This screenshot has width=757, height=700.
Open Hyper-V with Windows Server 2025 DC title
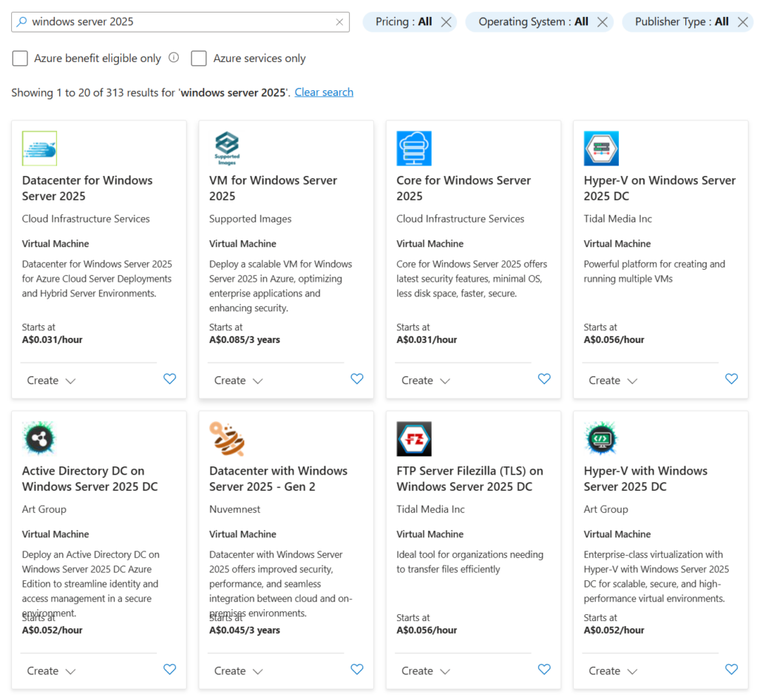click(645, 479)
